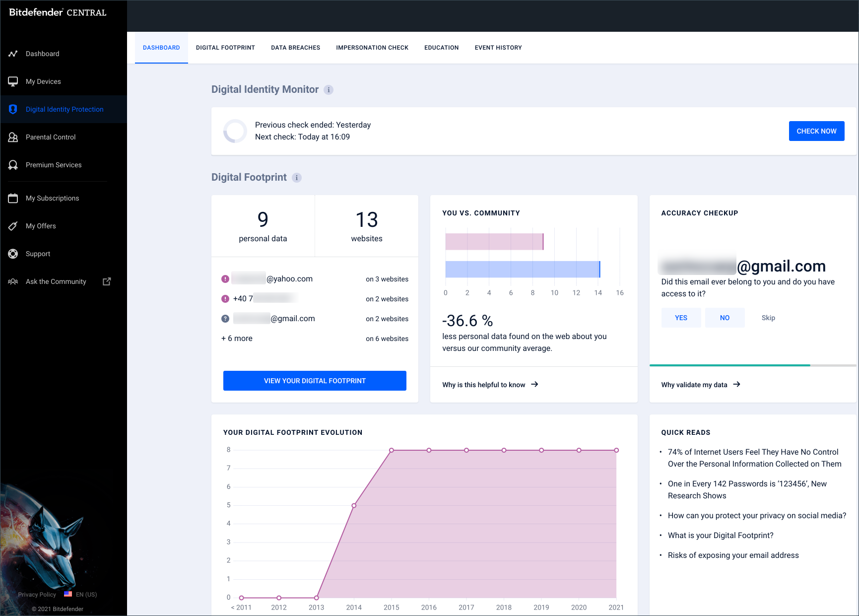Click the Digital Identity Protection shield icon
The image size is (859, 616).
point(13,109)
